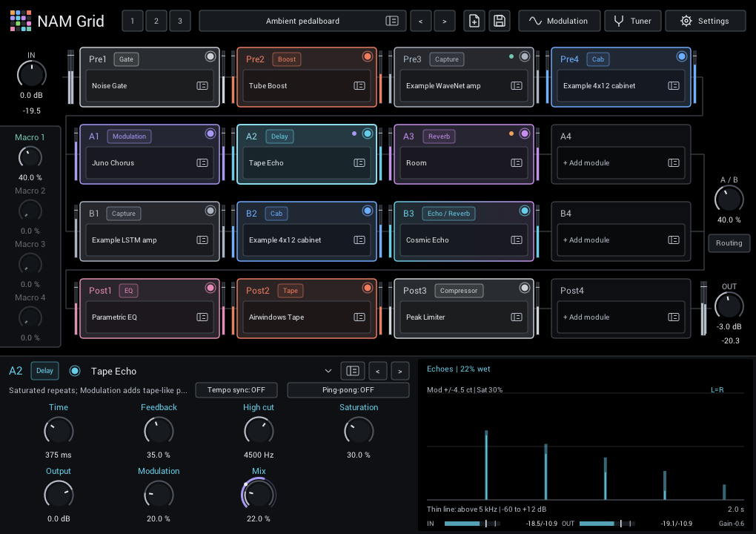Bypass A3 Room reverb power button

525,133
